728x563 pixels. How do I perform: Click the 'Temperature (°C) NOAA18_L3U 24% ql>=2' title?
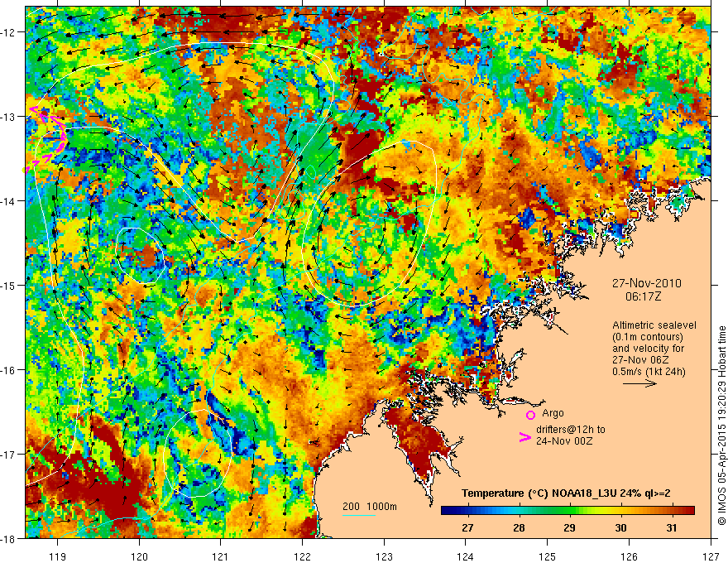pos(566,493)
